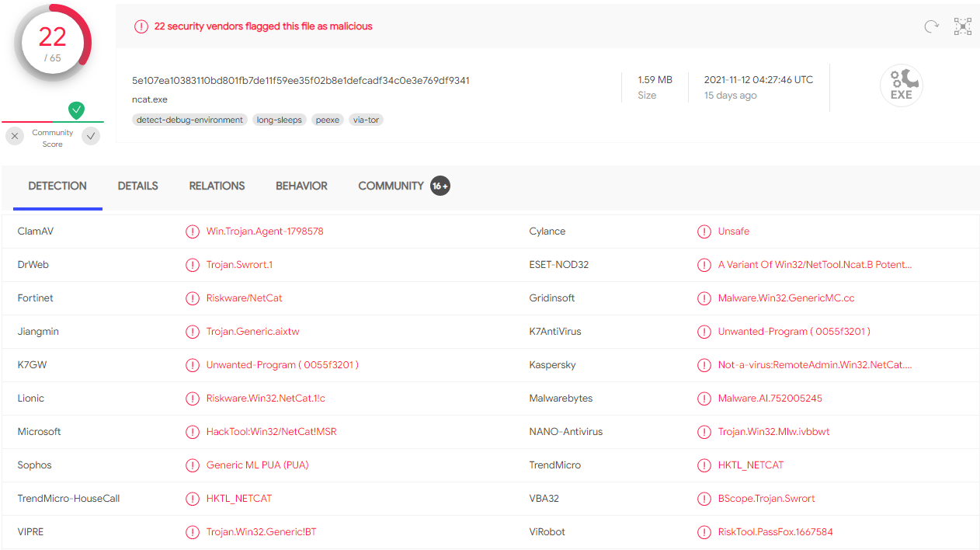
Task: Click the community score checkmark upvote button
Action: [x=92, y=137]
